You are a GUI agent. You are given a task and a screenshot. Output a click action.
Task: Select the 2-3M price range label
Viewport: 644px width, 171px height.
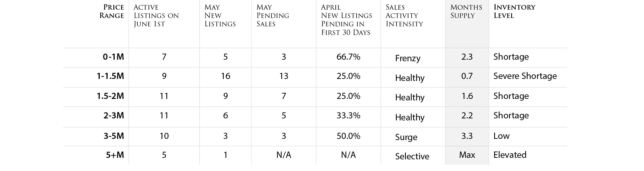click(114, 116)
